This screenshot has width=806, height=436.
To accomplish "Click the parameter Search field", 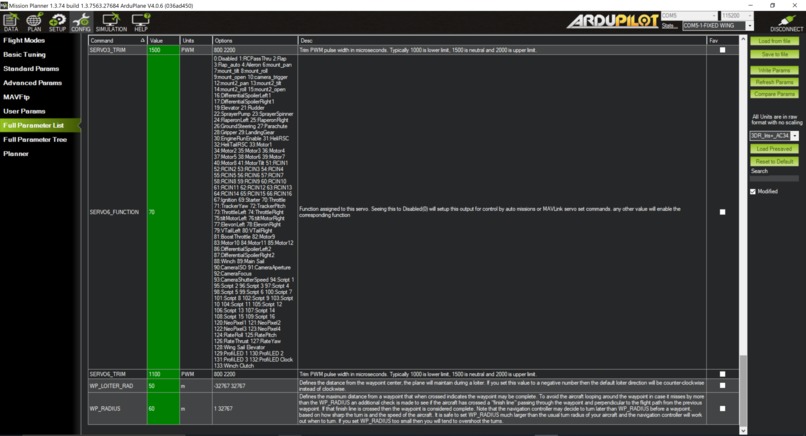I will pos(774,178).
